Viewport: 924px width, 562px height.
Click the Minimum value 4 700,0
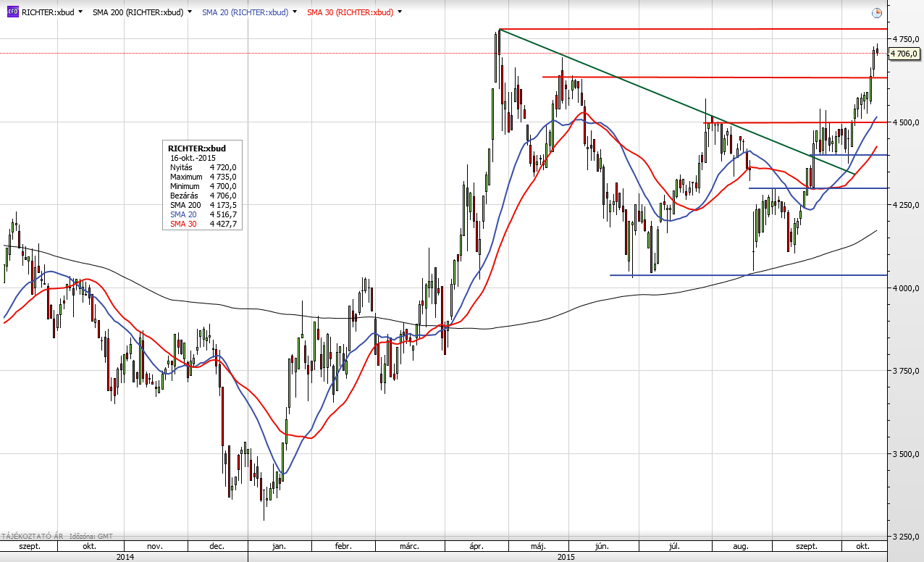[223, 186]
